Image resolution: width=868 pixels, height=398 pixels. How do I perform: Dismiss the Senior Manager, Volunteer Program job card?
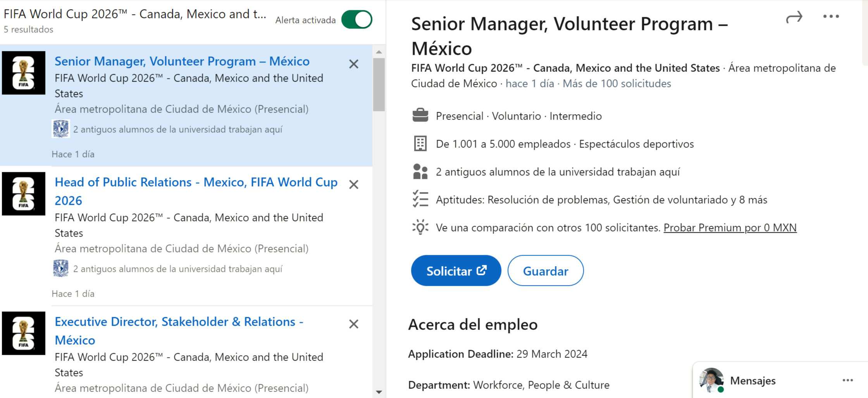[353, 64]
